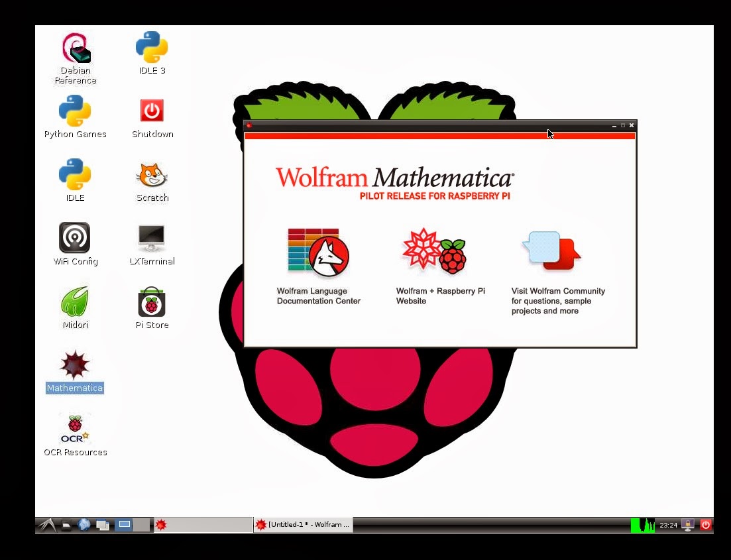Click the 23:24 clock in taskbar
The height and width of the screenshot is (560, 731).
[668, 525]
